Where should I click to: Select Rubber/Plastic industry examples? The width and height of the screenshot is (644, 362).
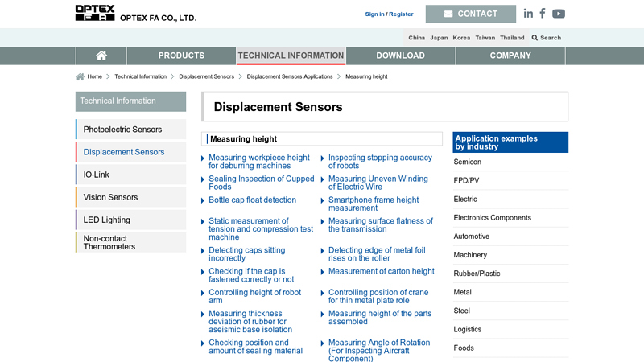(x=477, y=274)
